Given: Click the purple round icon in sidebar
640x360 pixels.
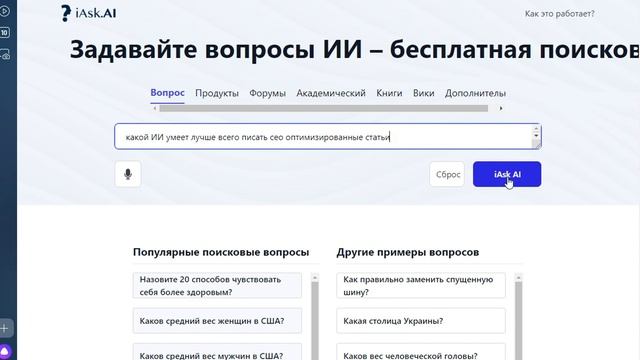Looking at the screenshot, I should coord(5,352).
